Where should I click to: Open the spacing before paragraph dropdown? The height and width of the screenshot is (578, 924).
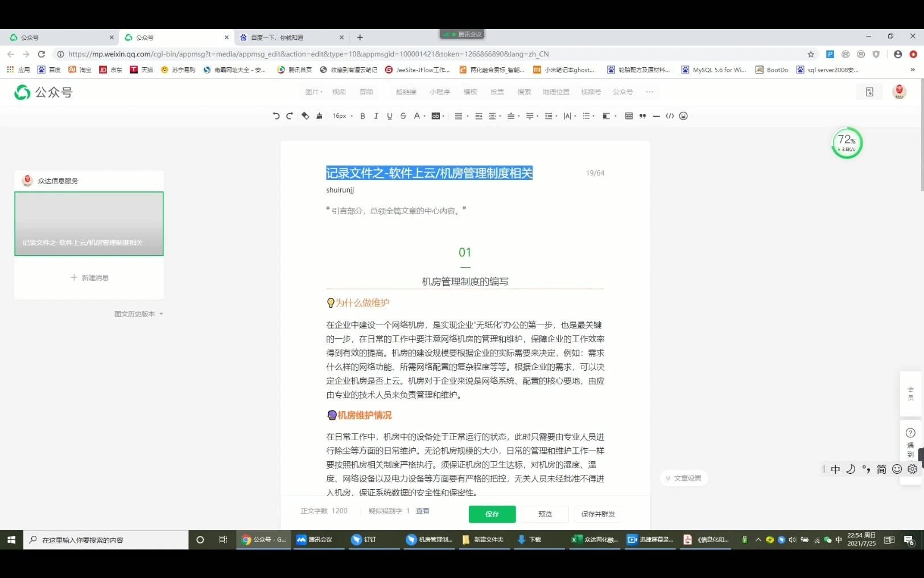coord(513,116)
